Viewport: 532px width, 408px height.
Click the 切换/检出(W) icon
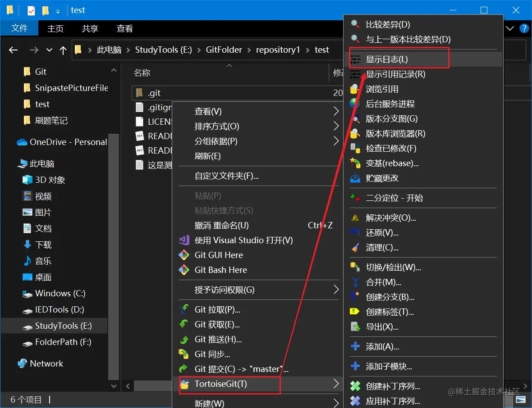(x=355, y=267)
